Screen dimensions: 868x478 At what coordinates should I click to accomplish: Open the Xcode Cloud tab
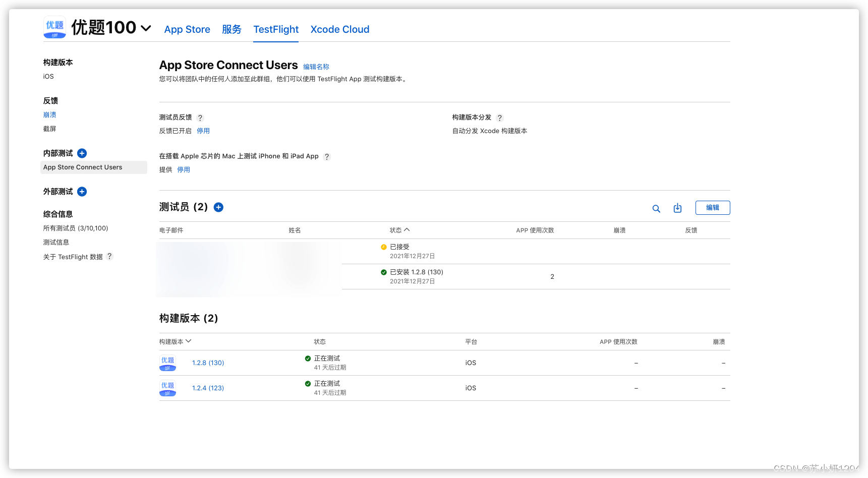(340, 29)
